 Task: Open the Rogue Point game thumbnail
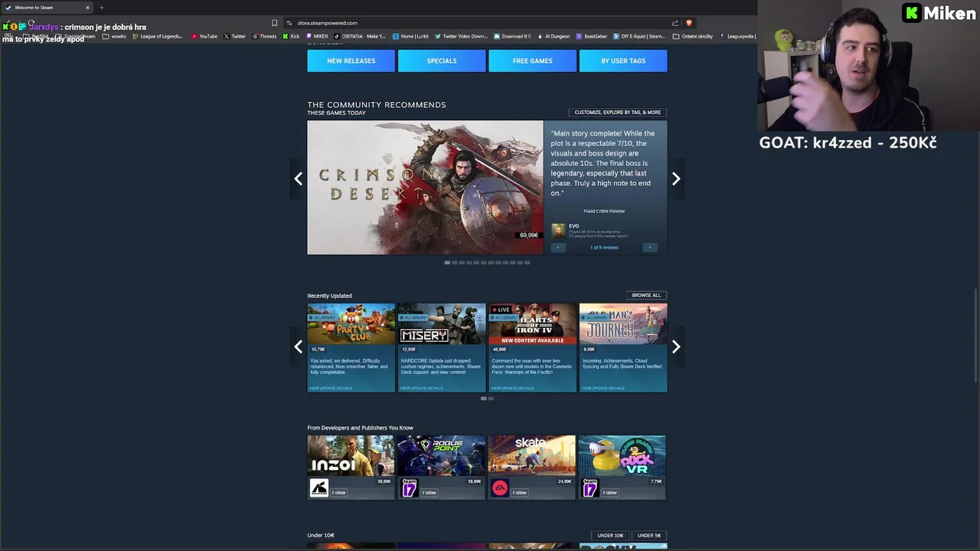tap(441, 455)
